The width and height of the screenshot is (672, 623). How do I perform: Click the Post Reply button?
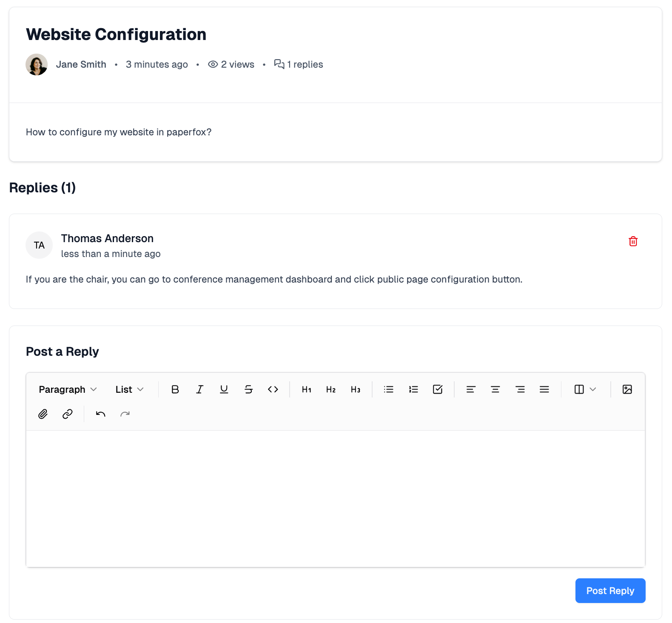coord(610,591)
